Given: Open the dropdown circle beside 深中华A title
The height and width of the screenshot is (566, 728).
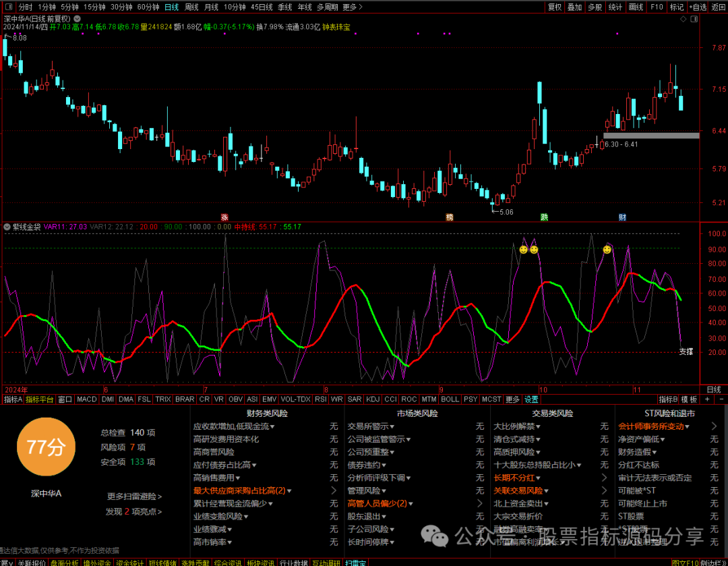Looking at the screenshot, I should [x=77, y=19].
